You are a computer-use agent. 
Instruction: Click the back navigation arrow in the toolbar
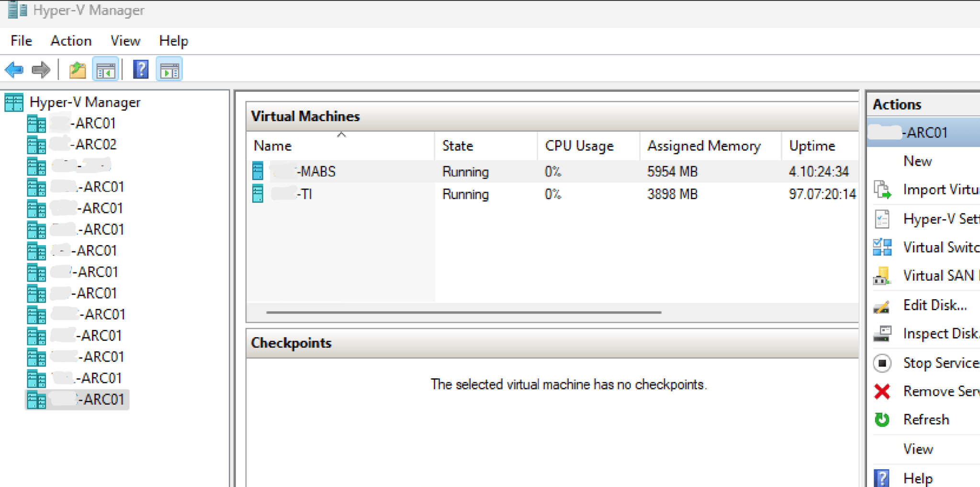click(14, 69)
